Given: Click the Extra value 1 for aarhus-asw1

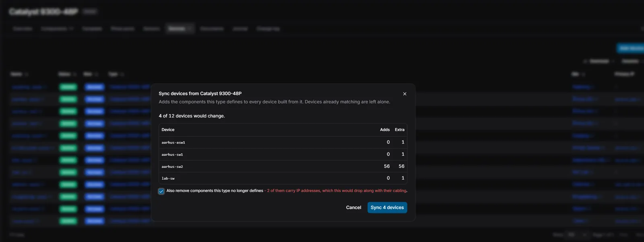Looking at the screenshot, I should tap(403, 142).
